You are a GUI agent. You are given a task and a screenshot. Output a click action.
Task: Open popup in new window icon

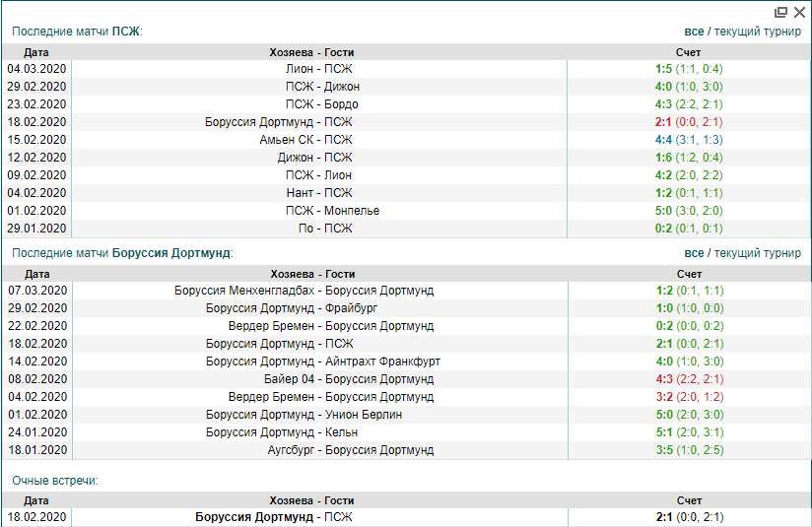(780, 13)
